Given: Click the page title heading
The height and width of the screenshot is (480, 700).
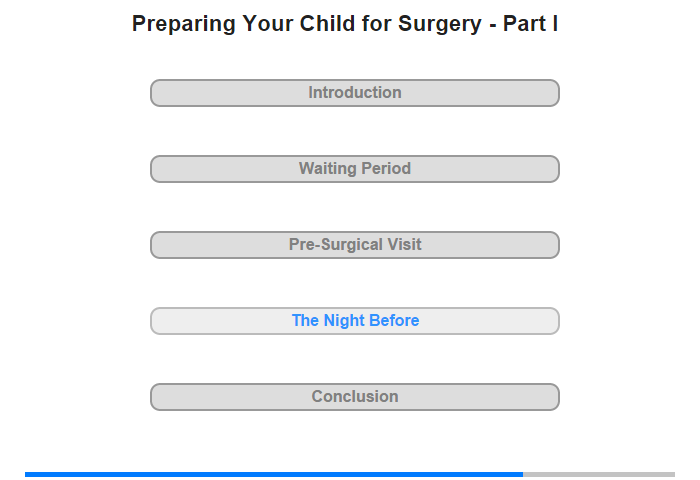Looking at the screenshot, I should 345,24.
